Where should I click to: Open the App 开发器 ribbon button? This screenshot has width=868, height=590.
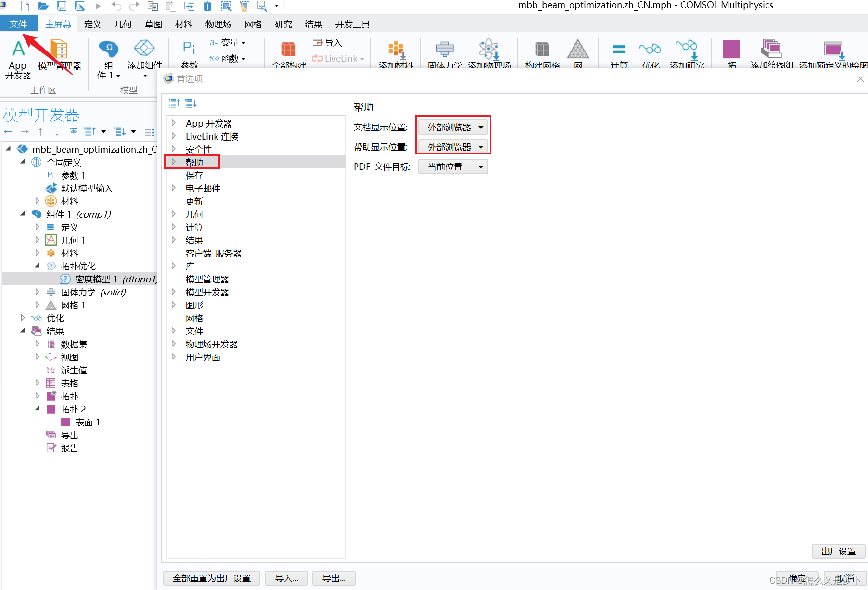click(18, 60)
